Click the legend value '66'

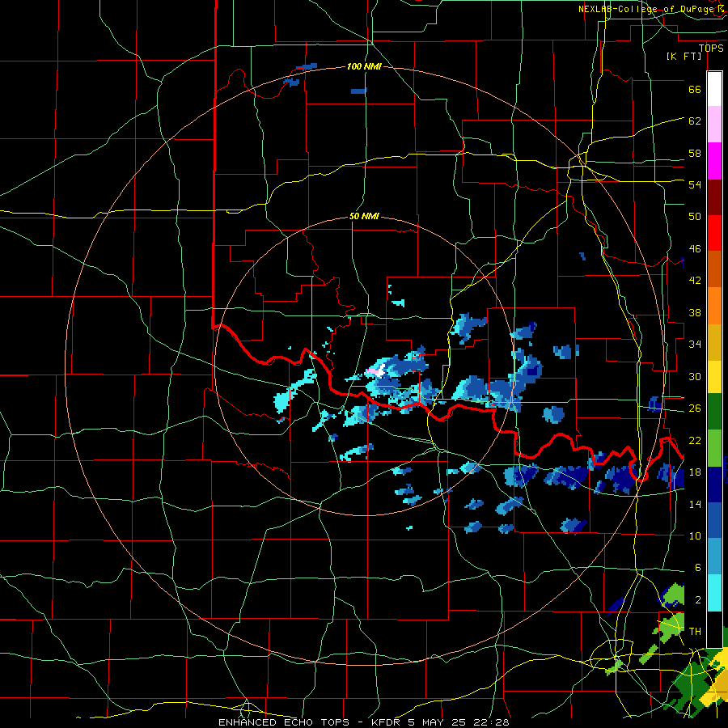[695, 89]
